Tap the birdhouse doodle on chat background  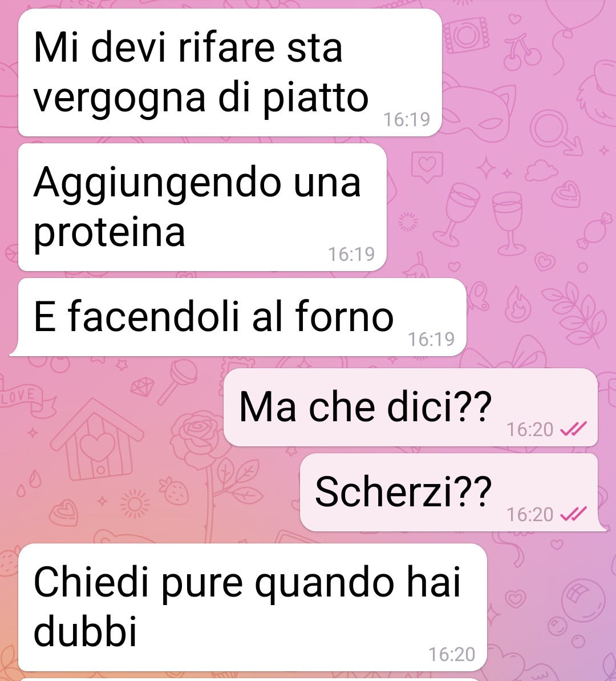96,440
